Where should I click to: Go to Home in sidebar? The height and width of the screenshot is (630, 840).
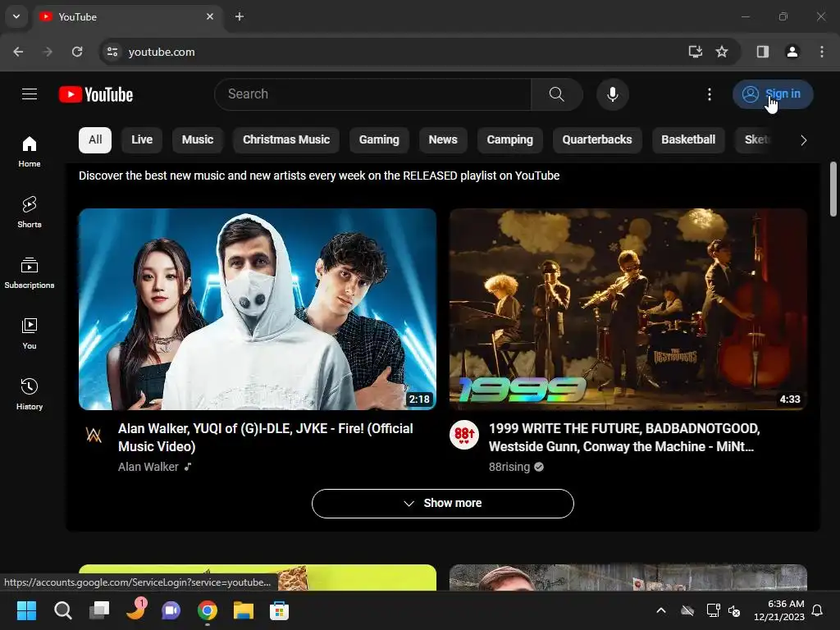click(x=30, y=152)
